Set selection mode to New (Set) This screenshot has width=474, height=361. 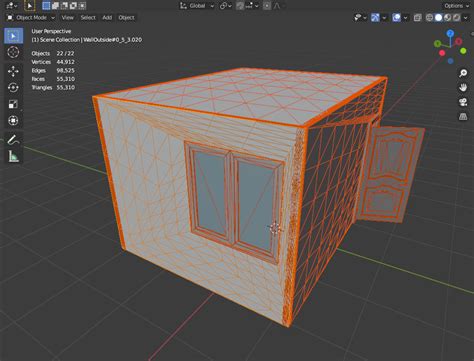(x=46, y=6)
